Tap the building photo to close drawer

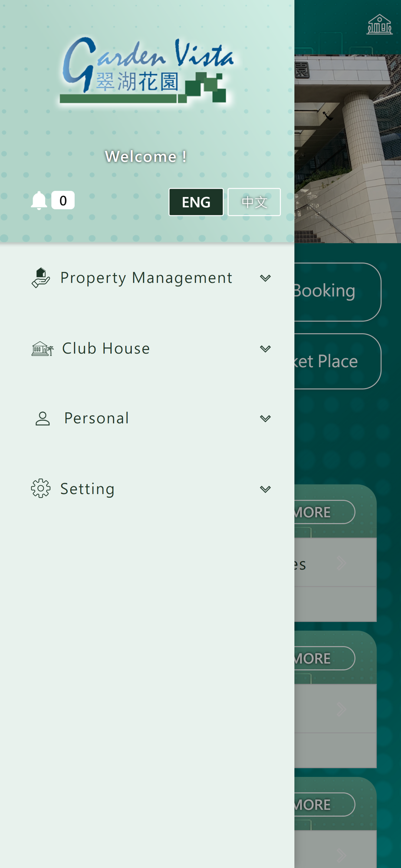tap(348, 148)
